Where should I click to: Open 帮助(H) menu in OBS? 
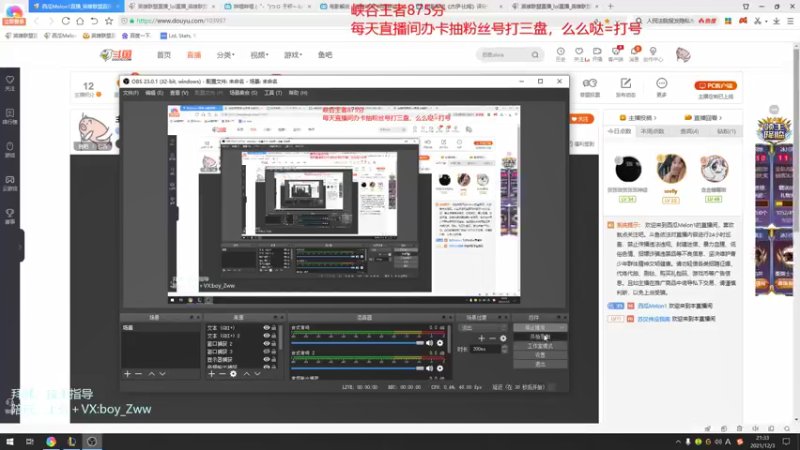point(298,93)
